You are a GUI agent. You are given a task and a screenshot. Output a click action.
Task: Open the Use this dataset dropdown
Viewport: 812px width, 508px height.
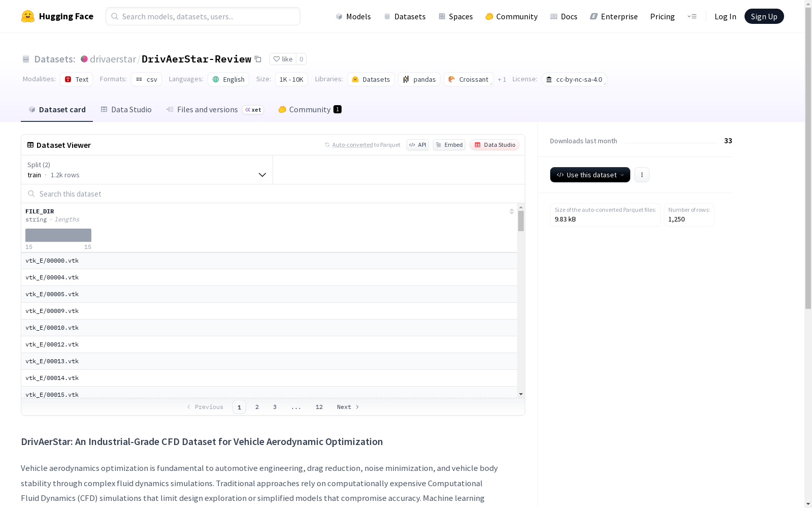590,175
